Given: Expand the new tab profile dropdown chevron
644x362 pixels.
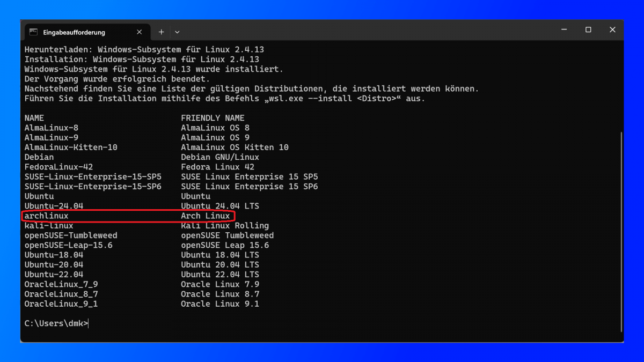Looking at the screenshot, I should 177,32.
